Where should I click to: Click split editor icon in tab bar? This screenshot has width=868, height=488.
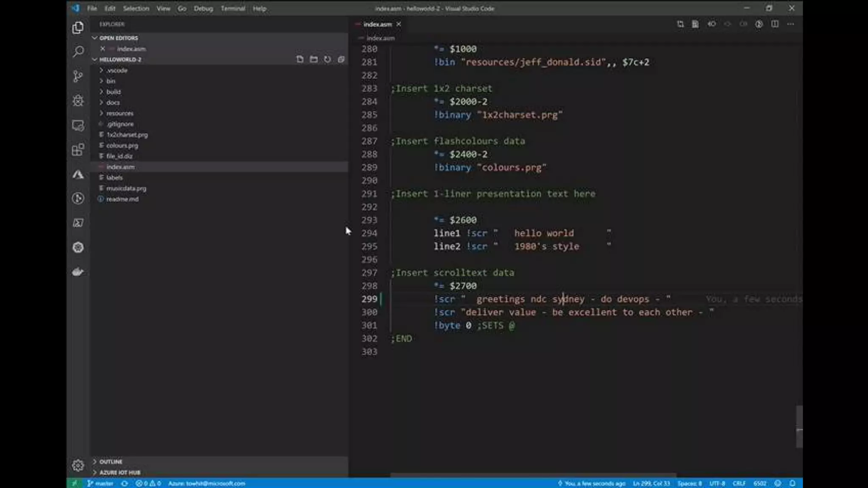[x=775, y=24]
